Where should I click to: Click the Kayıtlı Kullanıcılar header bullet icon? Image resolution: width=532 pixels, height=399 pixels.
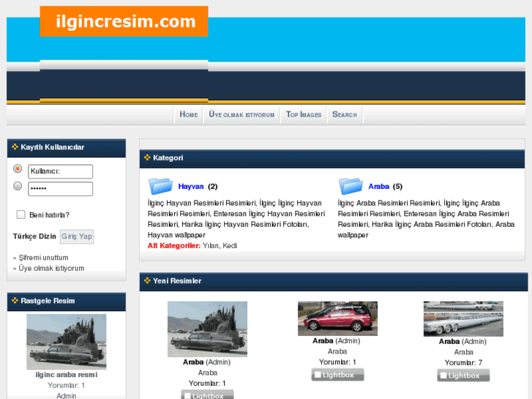pos(15,147)
